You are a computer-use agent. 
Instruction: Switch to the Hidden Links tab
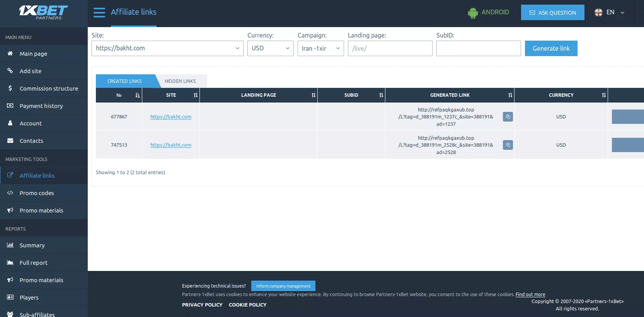[x=180, y=81]
